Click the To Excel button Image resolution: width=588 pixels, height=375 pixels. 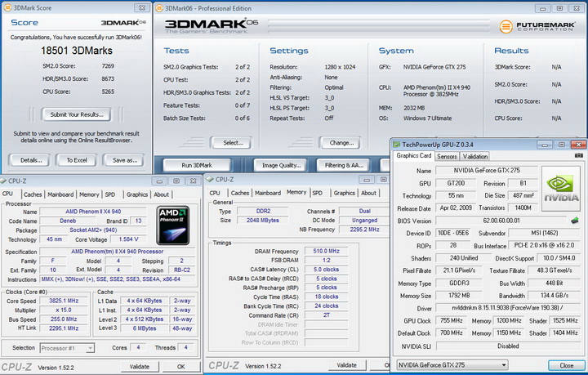tap(77, 160)
